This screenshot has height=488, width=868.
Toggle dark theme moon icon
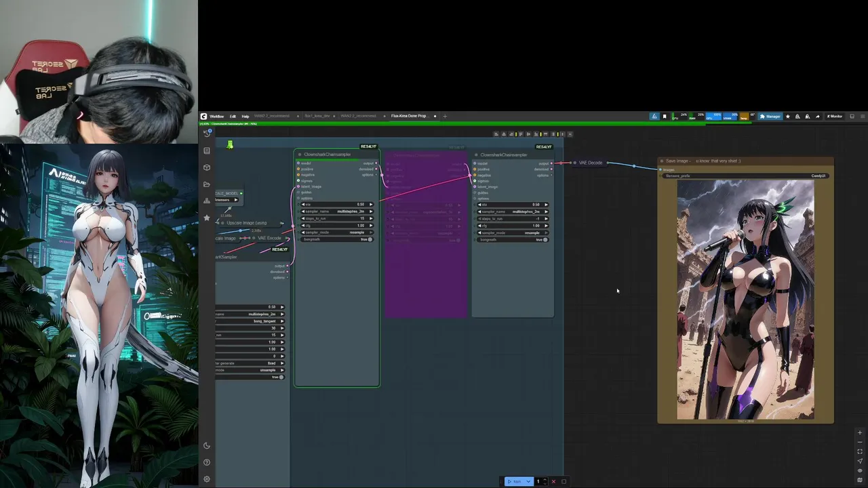(207, 445)
